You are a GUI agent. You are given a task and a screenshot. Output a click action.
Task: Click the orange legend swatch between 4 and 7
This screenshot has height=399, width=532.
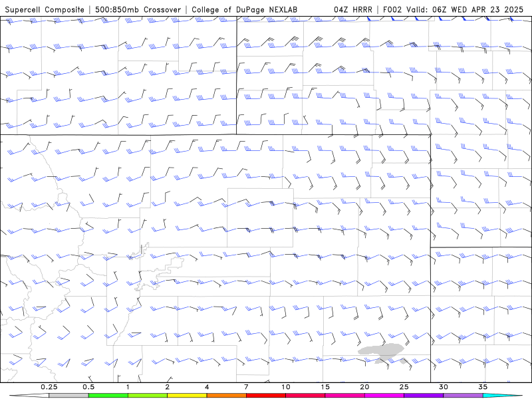point(226,396)
